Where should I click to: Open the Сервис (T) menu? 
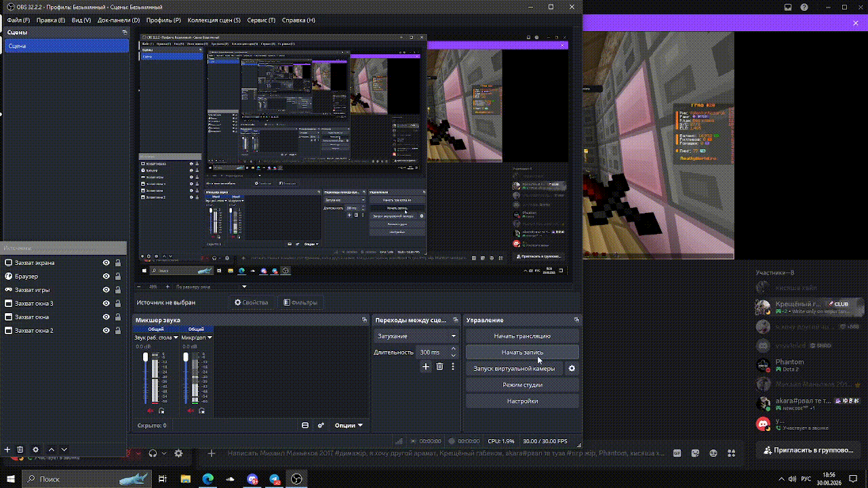coord(260,20)
